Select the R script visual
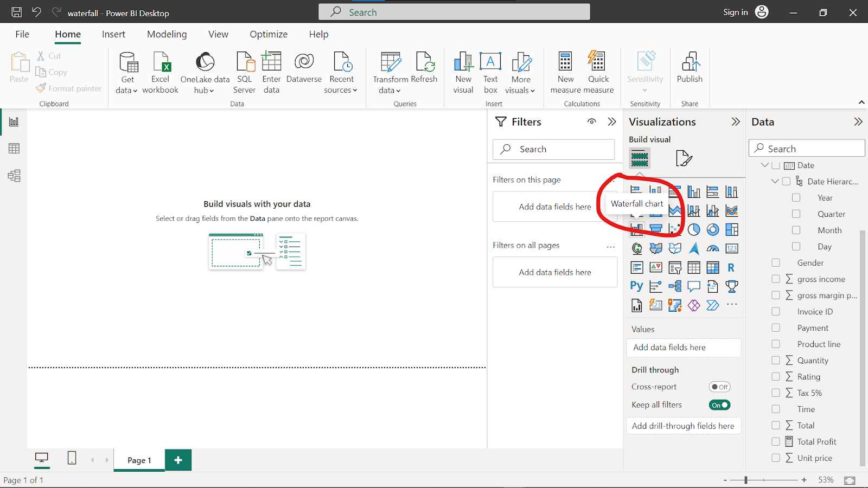 [x=732, y=267]
